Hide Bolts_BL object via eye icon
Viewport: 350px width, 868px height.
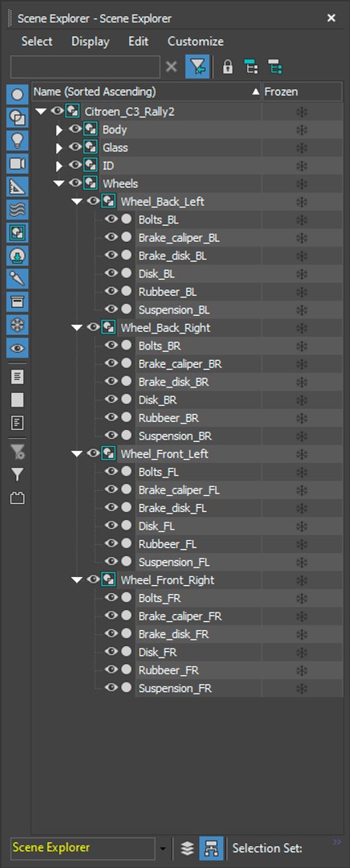[111, 219]
